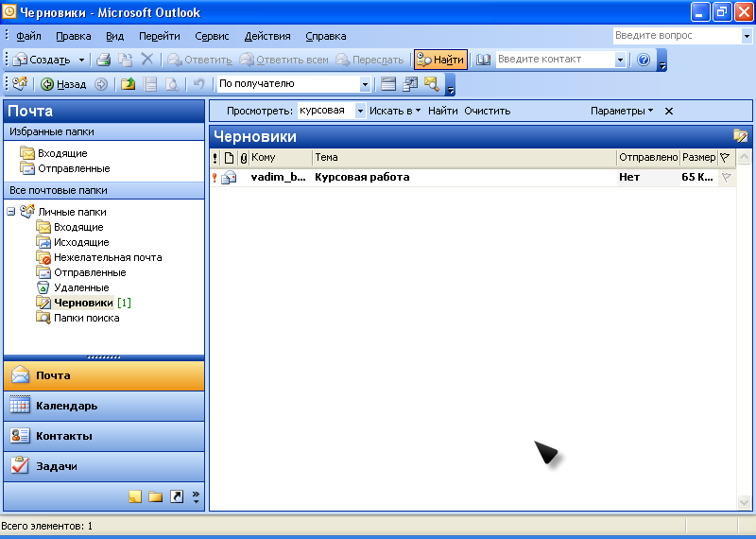Switch to Задачи pane
This screenshot has height=539, width=756.
104,466
